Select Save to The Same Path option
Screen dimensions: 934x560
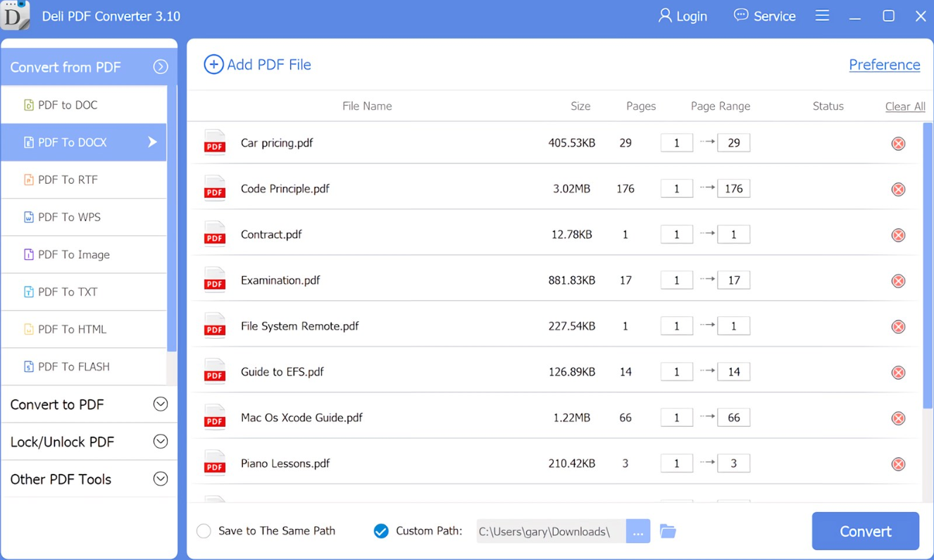tap(204, 531)
